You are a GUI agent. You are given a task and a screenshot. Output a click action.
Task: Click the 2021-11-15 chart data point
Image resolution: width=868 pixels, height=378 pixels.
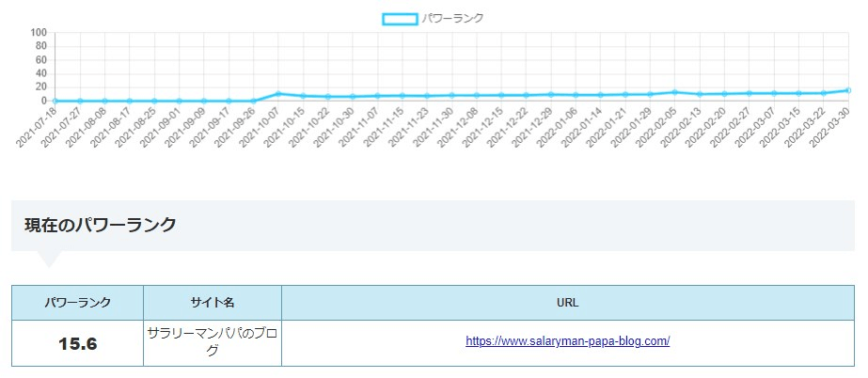(x=402, y=95)
